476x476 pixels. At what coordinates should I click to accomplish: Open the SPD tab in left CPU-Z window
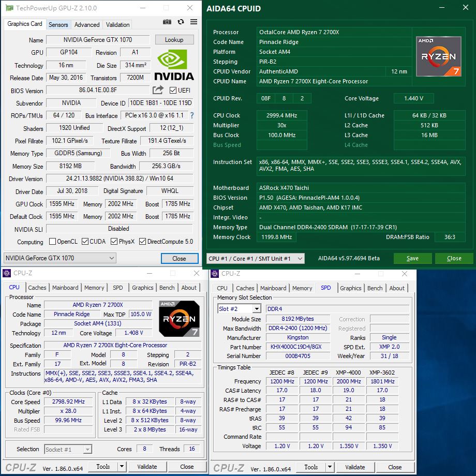[x=117, y=288]
